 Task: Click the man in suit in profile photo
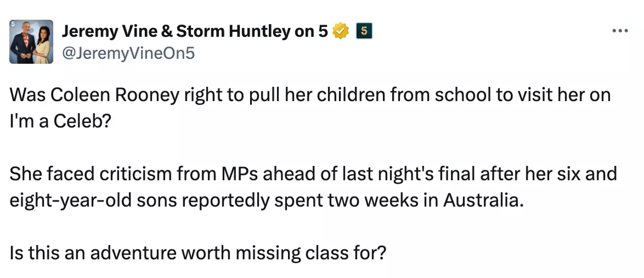coord(23,44)
